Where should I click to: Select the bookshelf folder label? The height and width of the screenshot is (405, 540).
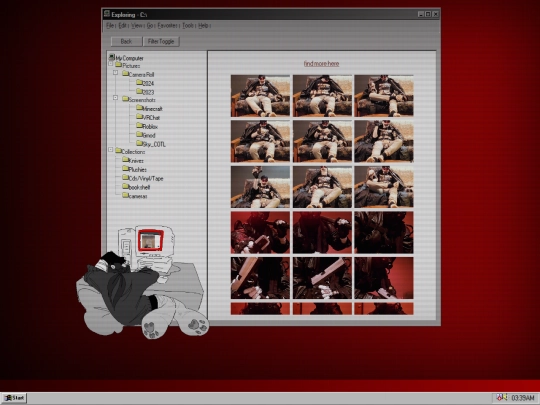(x=139, y=187)
